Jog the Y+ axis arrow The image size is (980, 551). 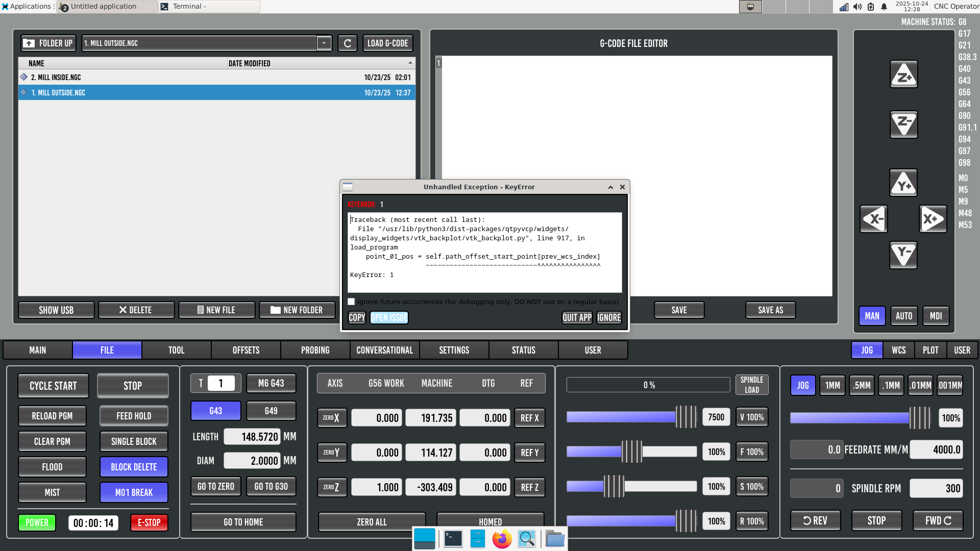pyautogui.click(x=903, y=183)
